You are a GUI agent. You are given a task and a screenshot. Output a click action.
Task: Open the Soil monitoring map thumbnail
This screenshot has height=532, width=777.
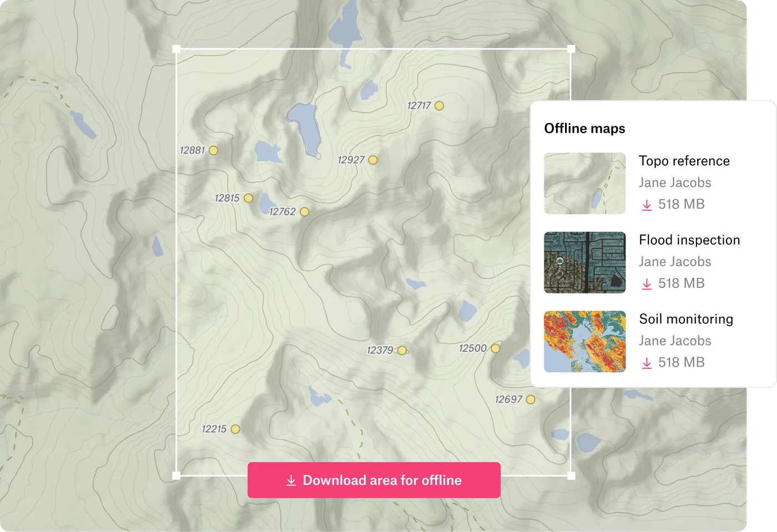pyautogui.click(x=584, y=341)
